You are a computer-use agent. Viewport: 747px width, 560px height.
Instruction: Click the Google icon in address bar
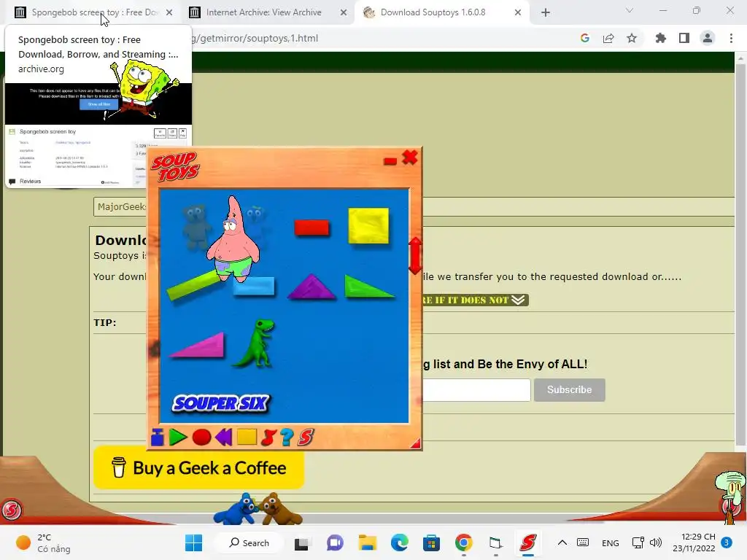pos(585,38)
